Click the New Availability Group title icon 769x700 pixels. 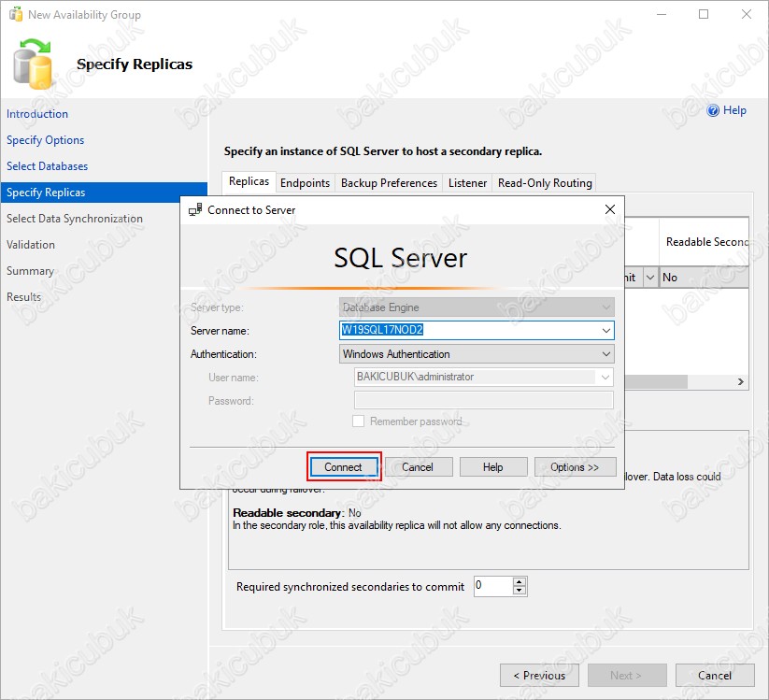(x=16, y=14)
